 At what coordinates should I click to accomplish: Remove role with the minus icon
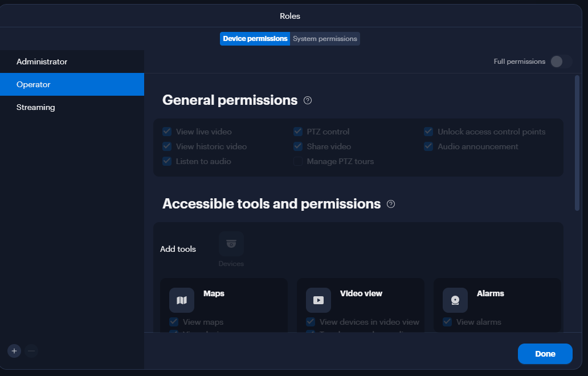(x=31, y=351)
